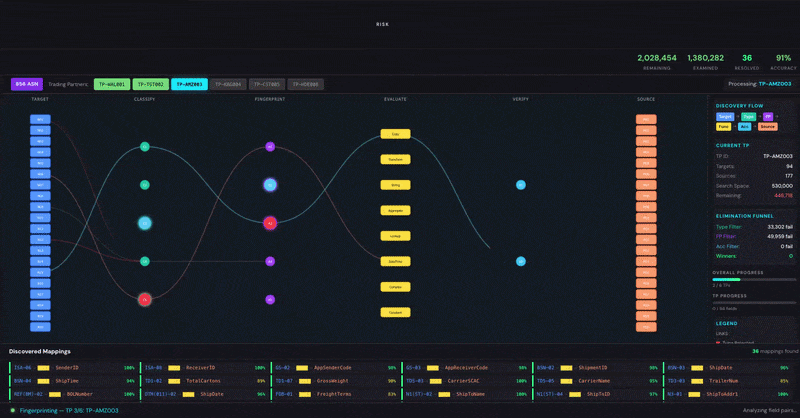The image size is (800, 418).
Task: Click the bottom purple fingerprint node
Action: pyautogui.click(x=270, y=300)
